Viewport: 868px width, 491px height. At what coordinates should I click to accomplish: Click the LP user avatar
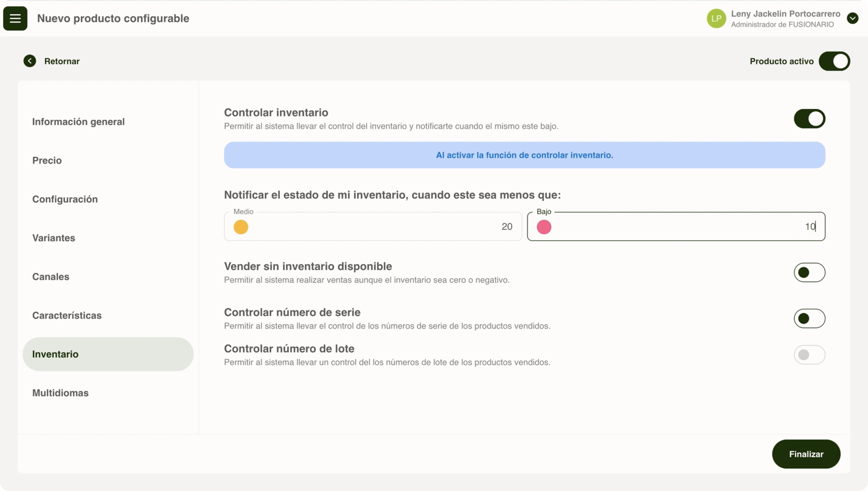[716, 19]
